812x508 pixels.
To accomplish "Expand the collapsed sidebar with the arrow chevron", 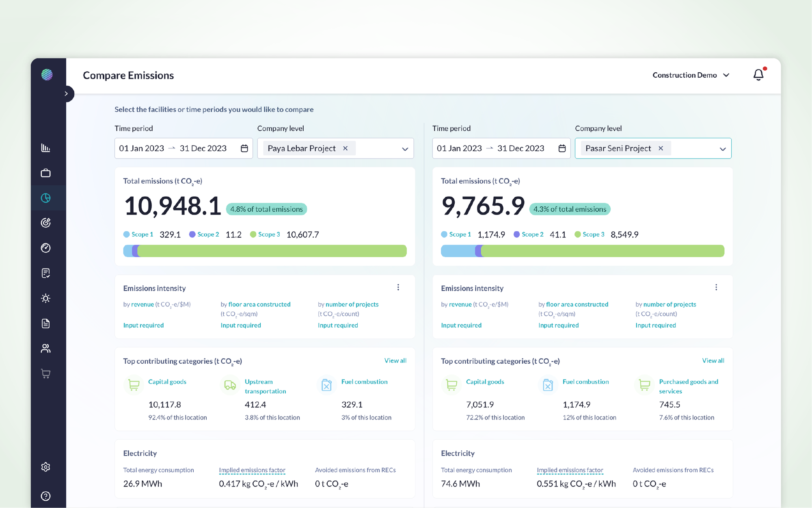I will click(66, 93).
